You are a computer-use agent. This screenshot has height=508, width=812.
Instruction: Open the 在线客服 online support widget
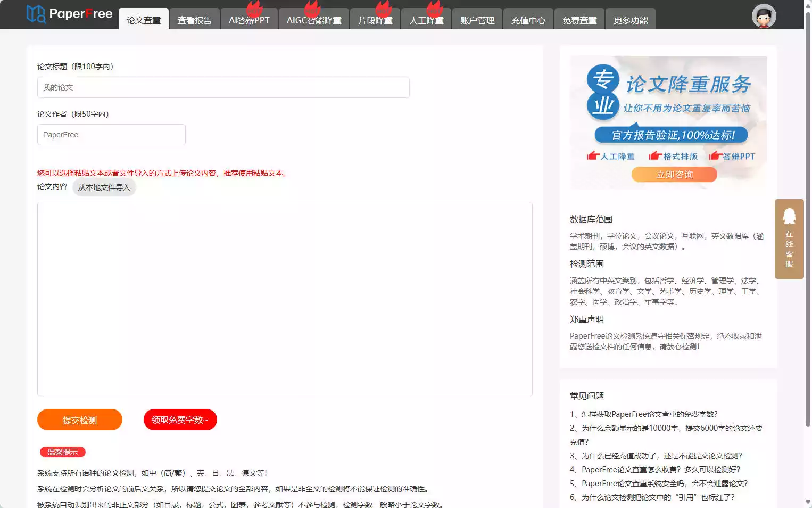tap(789, 239)
